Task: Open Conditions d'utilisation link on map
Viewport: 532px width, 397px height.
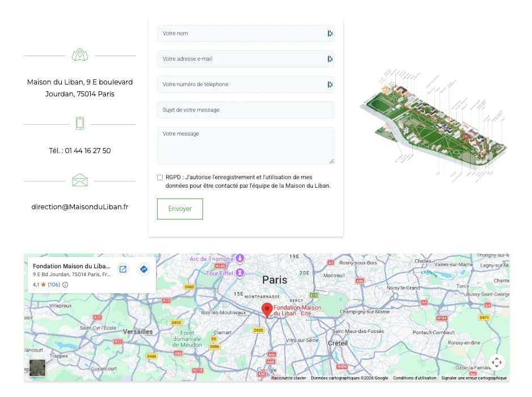Action: [415, 378]
